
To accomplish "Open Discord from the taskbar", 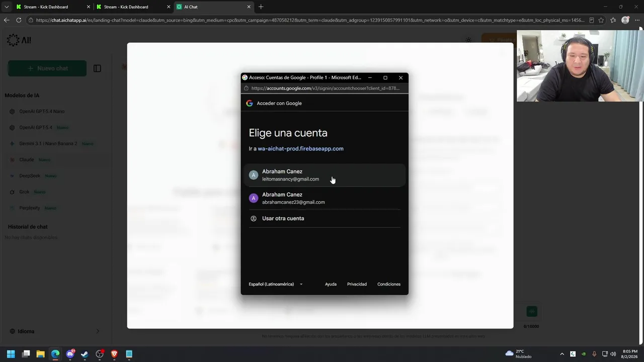I will tap(70, 354).
